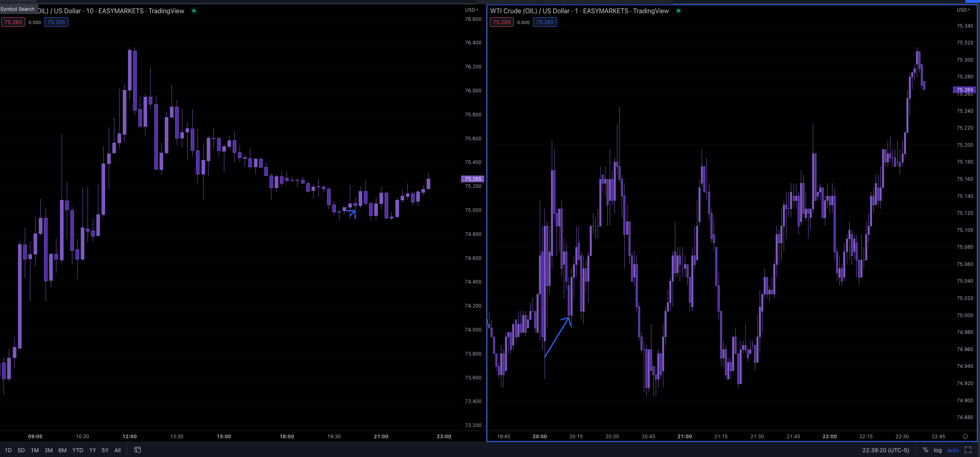Screen dimensions: 980x457
Task: Expand the Symbol Search popup
Action: (x=18, y=9)
